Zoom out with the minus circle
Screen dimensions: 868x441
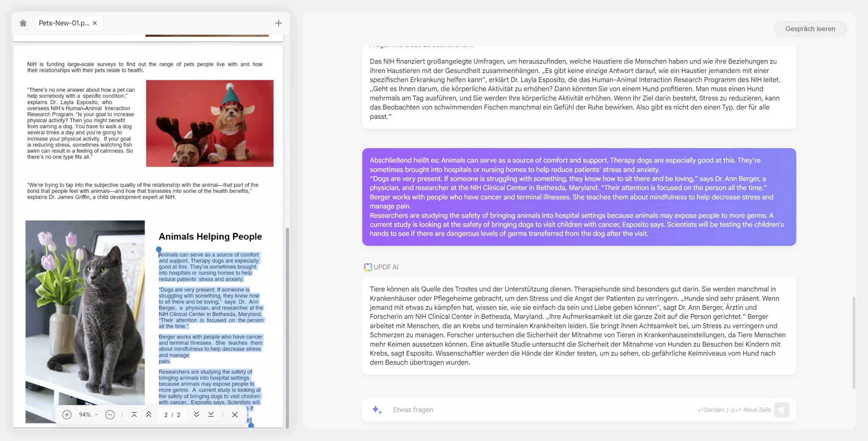[110, 415]
